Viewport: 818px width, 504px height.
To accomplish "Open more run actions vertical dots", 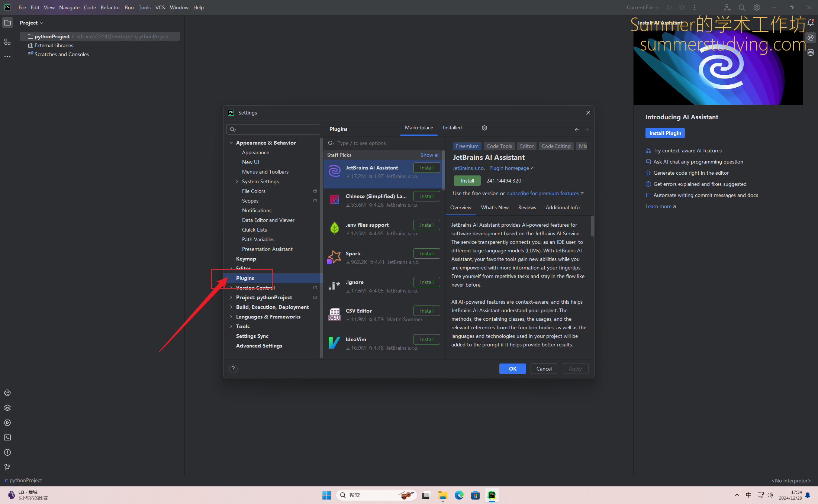I will (x=695, y=7).
